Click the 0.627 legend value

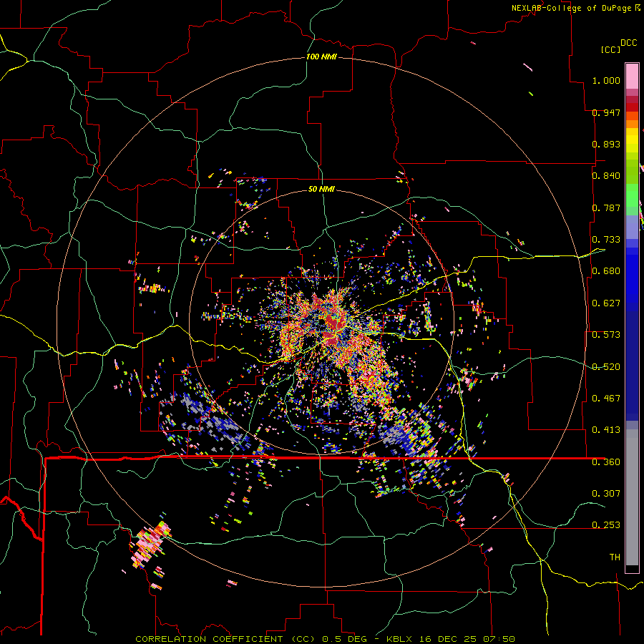coord(606,303)
